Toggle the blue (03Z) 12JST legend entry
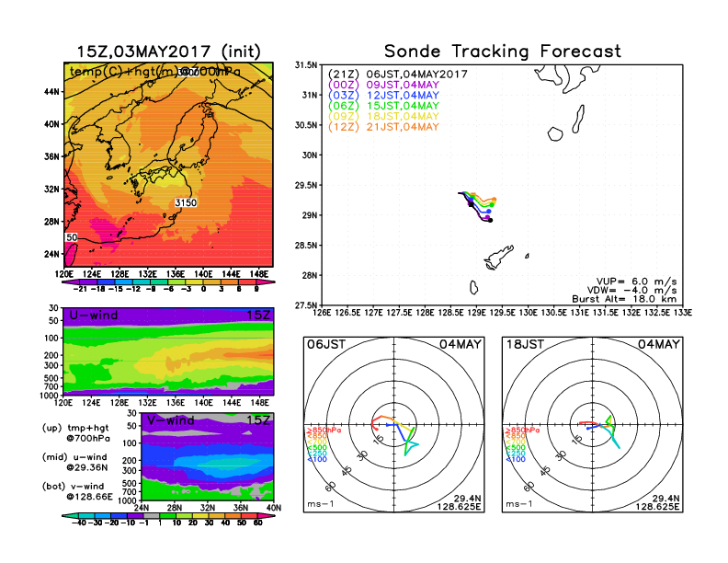This screenshot has width=728, height=563. [383, 95]
